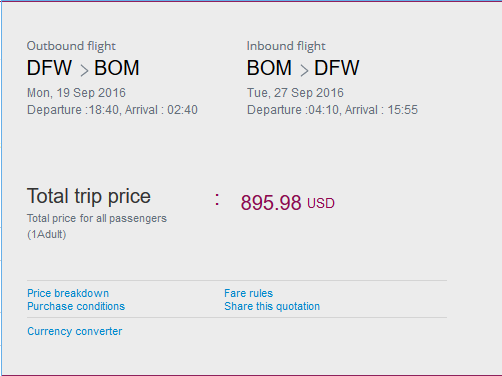The image size is (502, 376).
Task: Click the Outbound flight heading
Action: (x=71, y=46)
